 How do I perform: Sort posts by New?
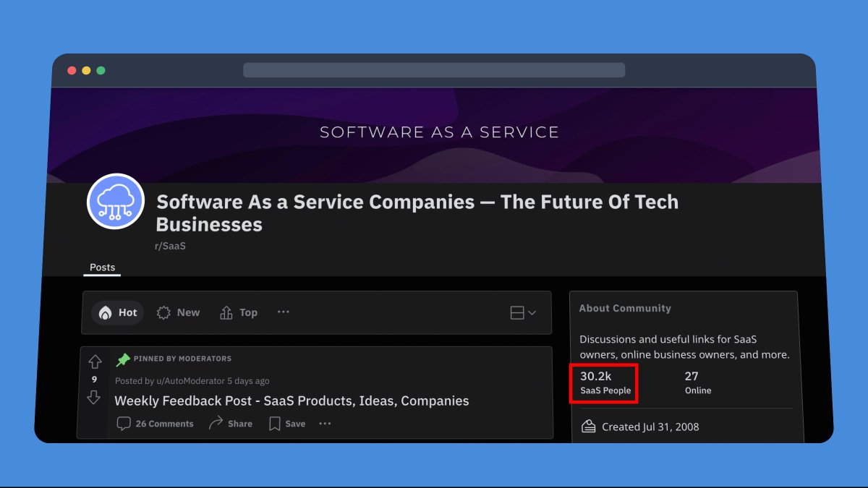[178, 312]
